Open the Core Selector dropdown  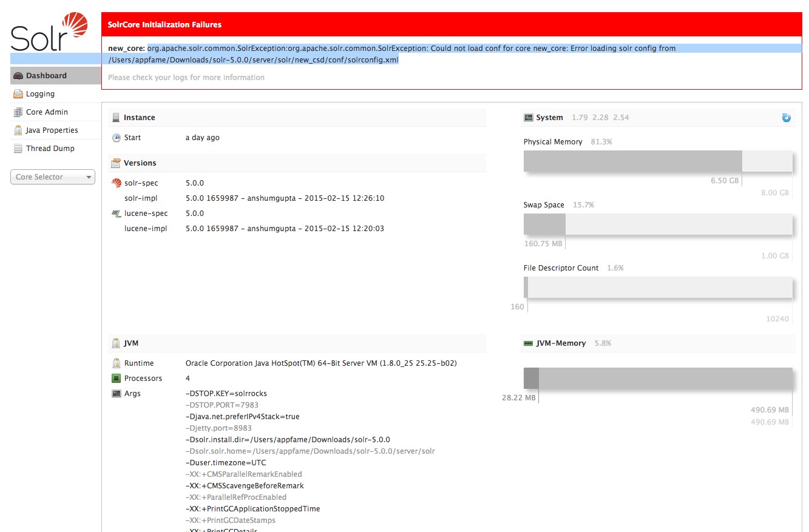(x=53, y=177)
